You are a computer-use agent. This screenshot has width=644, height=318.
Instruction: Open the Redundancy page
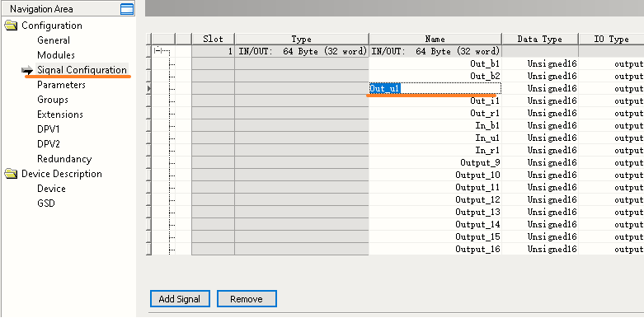click(x=64, y=159)
